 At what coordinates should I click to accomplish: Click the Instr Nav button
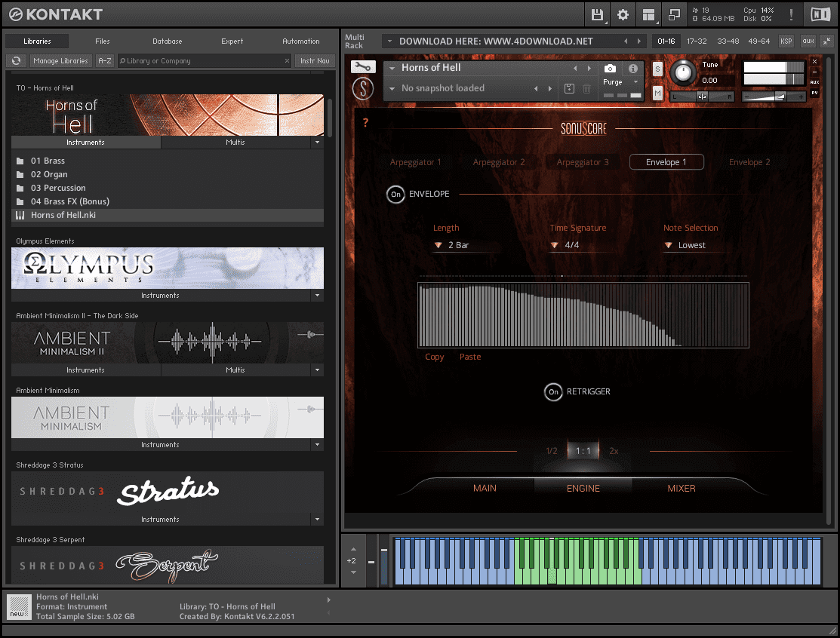[315, 61]
